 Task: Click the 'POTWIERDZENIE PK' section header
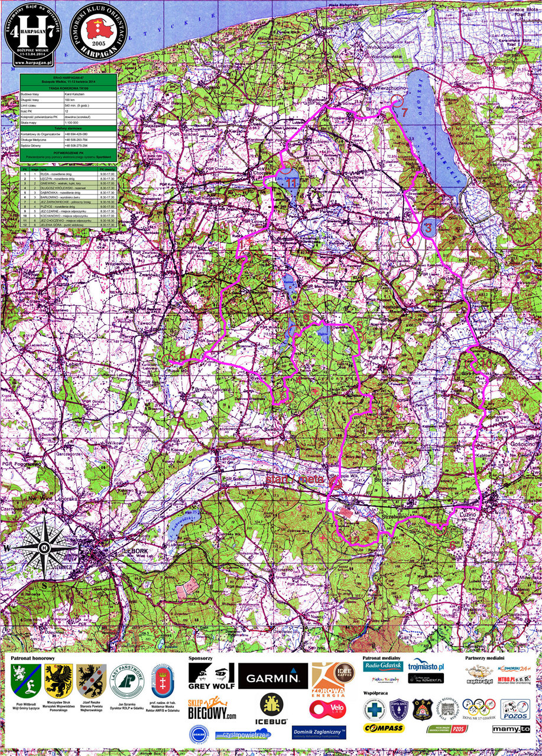tap(69, 152)
